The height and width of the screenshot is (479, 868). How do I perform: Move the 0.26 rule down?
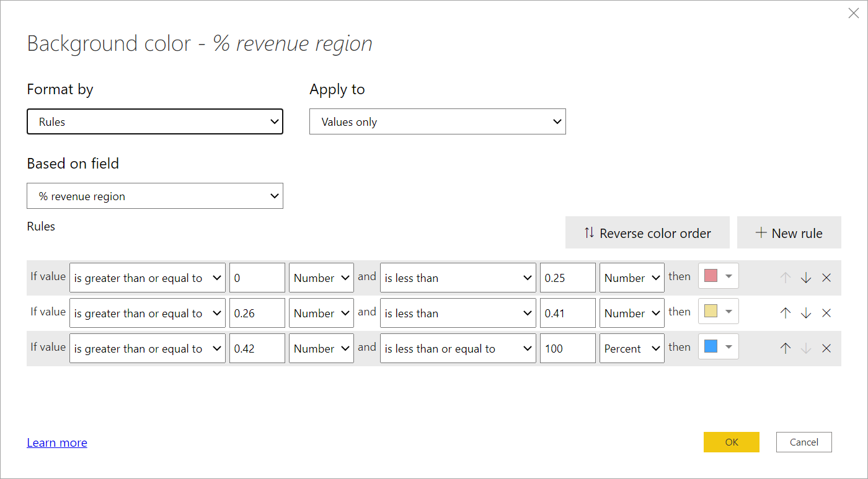click(x=806, y=313)
